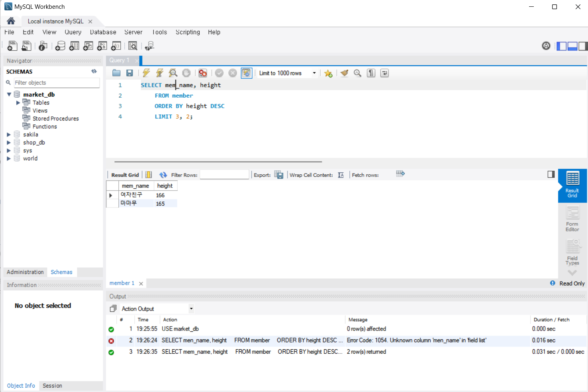This screenshot has width=588, height=392.
Task: Export recordset to file icon
Action: point(279,175)
